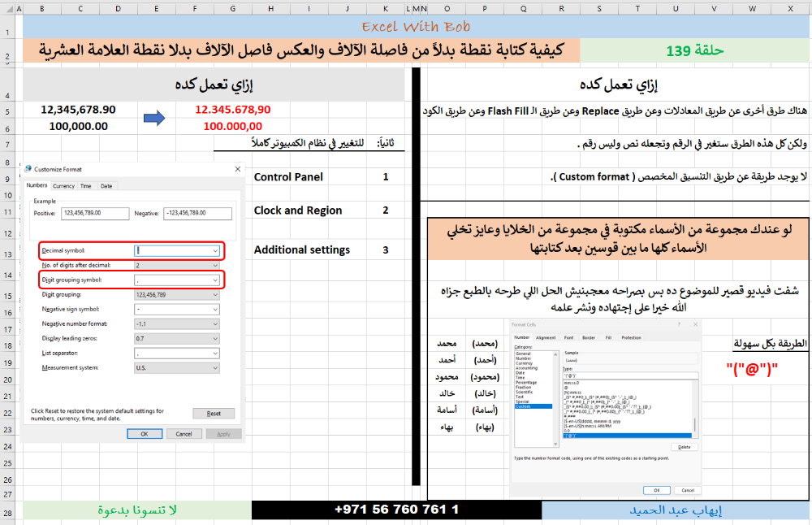Select Custom in the Category list
The height and width of the screenshot is (525, 812).
pyautogui.click(x=533, y=406)
